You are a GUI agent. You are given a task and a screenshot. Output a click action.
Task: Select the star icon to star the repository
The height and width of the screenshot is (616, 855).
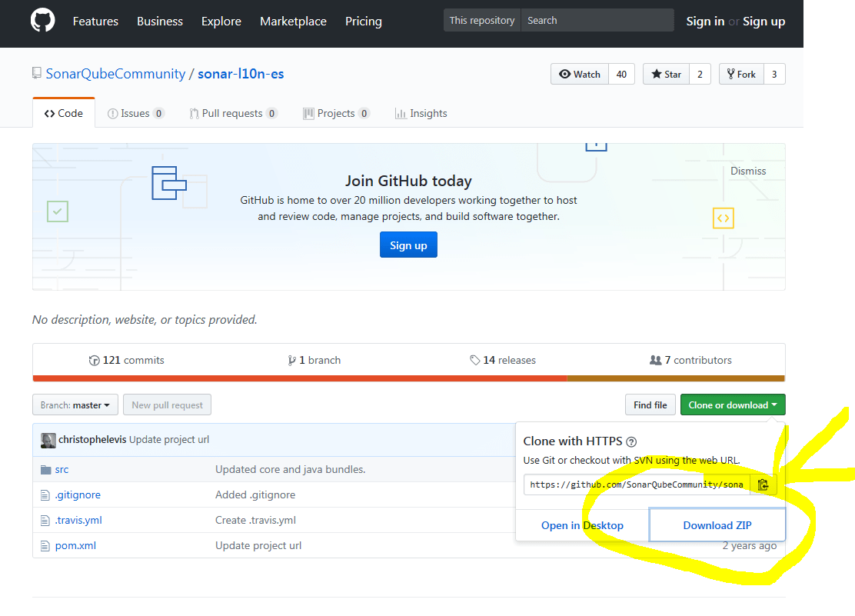pos(658,74)
